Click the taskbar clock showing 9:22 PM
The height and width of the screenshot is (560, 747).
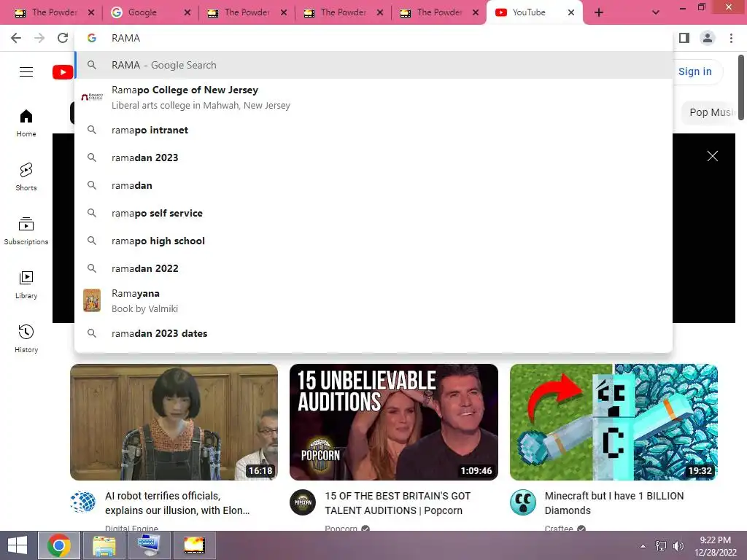point(715,546)
